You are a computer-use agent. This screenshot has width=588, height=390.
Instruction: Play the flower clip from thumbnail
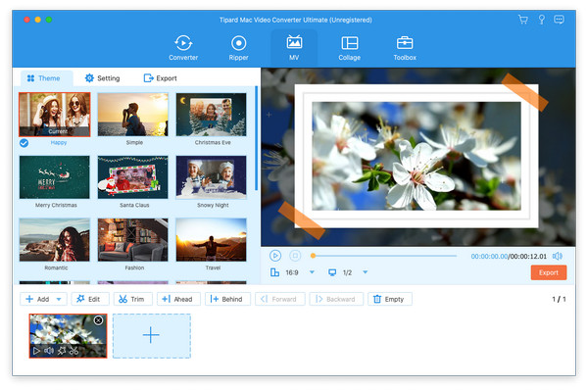click(x=36, y=351)
